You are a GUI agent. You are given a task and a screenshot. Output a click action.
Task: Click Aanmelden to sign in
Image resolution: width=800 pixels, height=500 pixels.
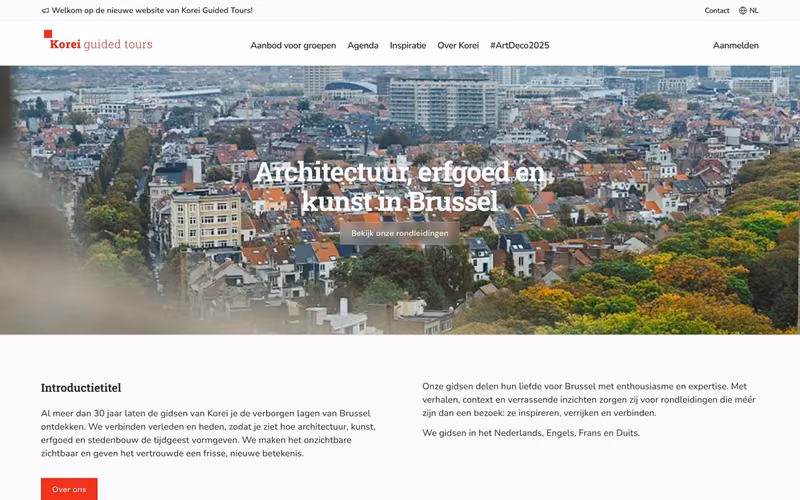coord(735,45)
